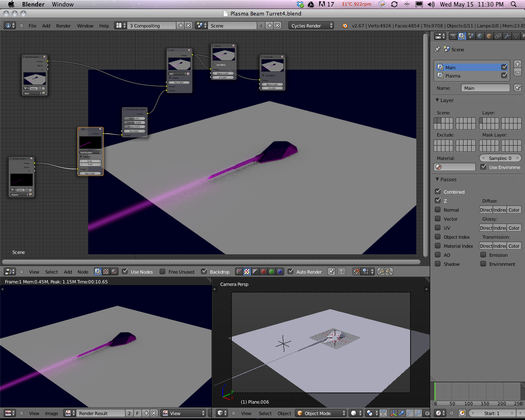525x420 pixels.
Task: Remove the selected render layer with minus
Action: (518, 72)
